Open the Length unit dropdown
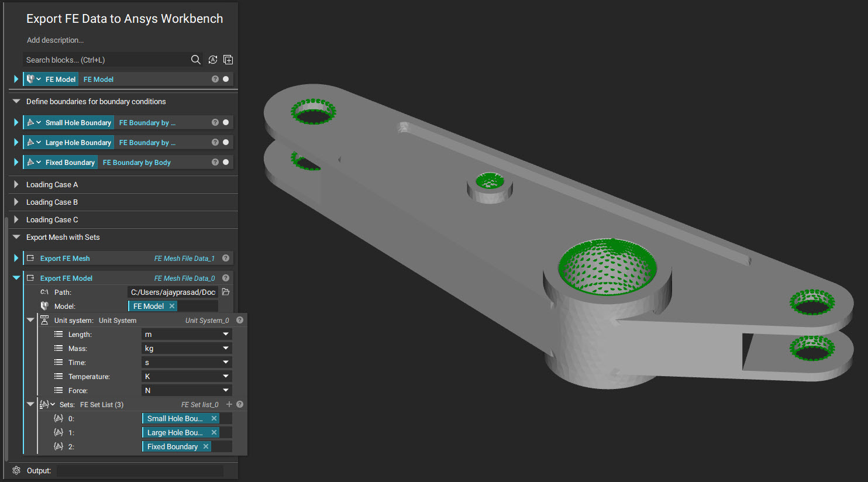 [x=187, y=334]
